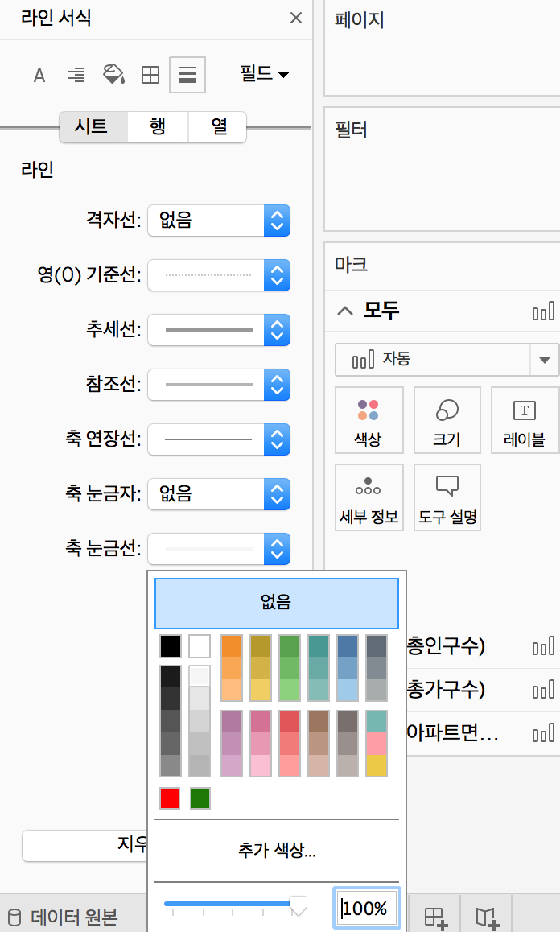This screenshot has width=560, height=932.
Task: Pick the dark green swatch in palette row
Action: (x=290, y=646)
